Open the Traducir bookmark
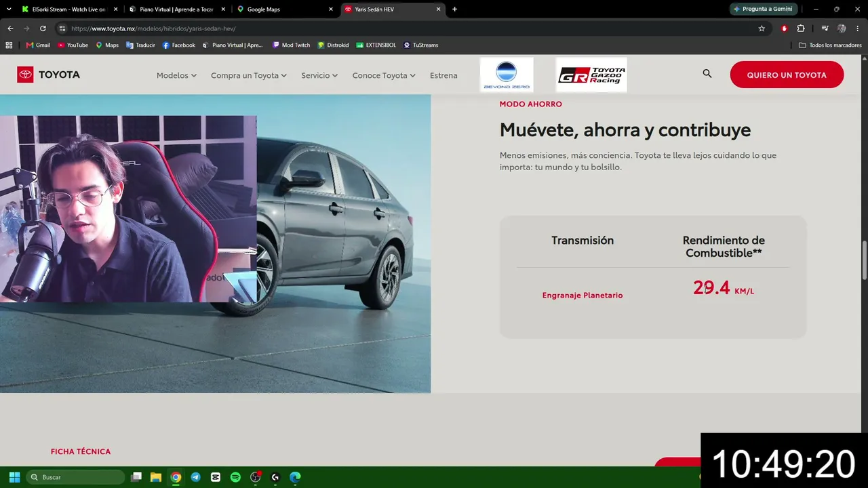The width and height of the screenshot is (868, 488). [140, 45]
